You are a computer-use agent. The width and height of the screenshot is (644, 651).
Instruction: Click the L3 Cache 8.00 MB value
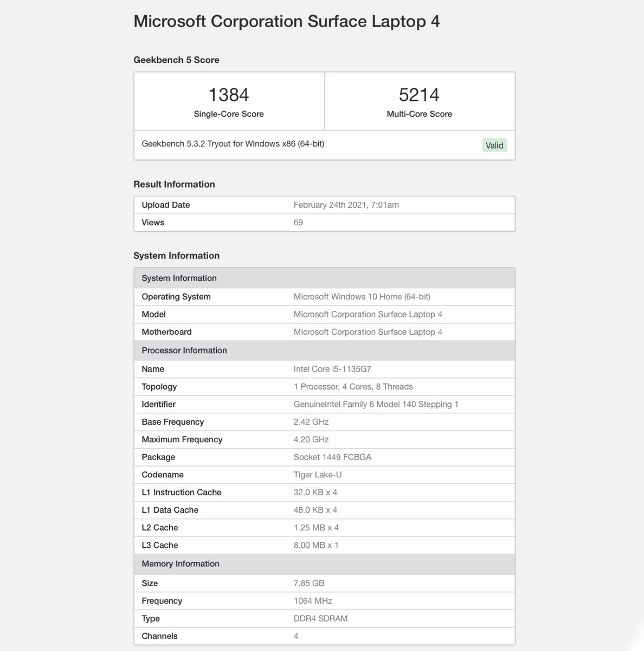point(316,545)
